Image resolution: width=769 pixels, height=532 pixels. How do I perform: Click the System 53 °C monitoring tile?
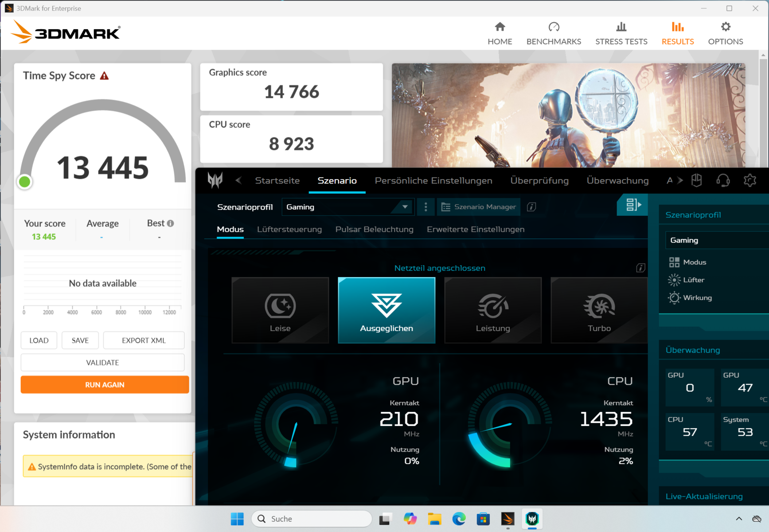tap(745, 432)
